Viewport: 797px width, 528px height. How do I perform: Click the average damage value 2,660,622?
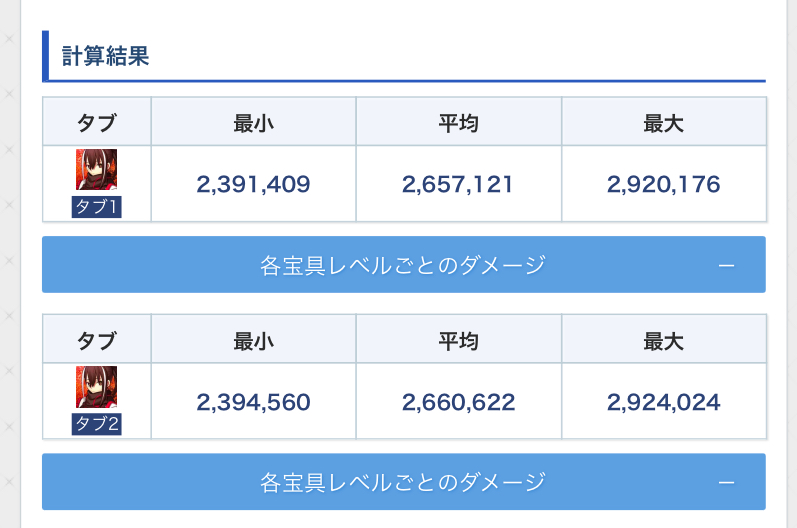click(x=458, y=402)
